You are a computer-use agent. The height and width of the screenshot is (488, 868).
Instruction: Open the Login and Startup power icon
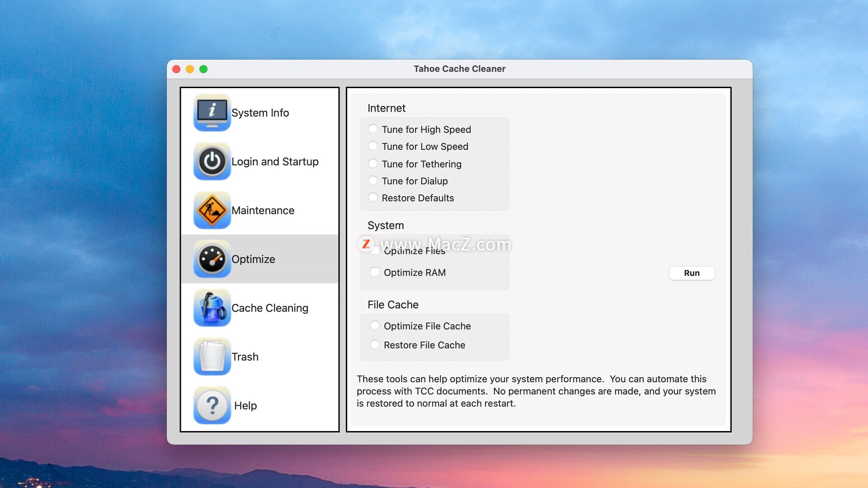point(212,161)
